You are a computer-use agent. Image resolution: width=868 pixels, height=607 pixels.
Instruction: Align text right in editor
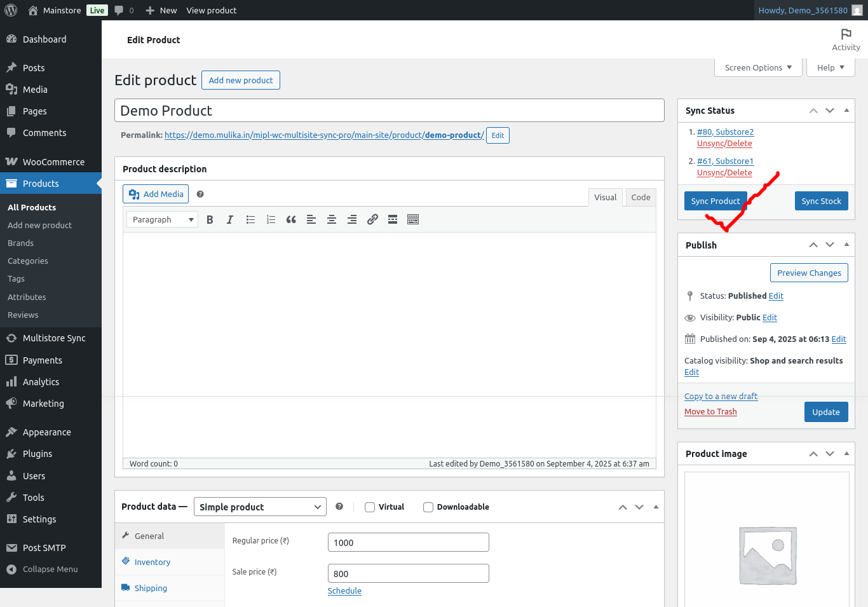coord(352,219)
